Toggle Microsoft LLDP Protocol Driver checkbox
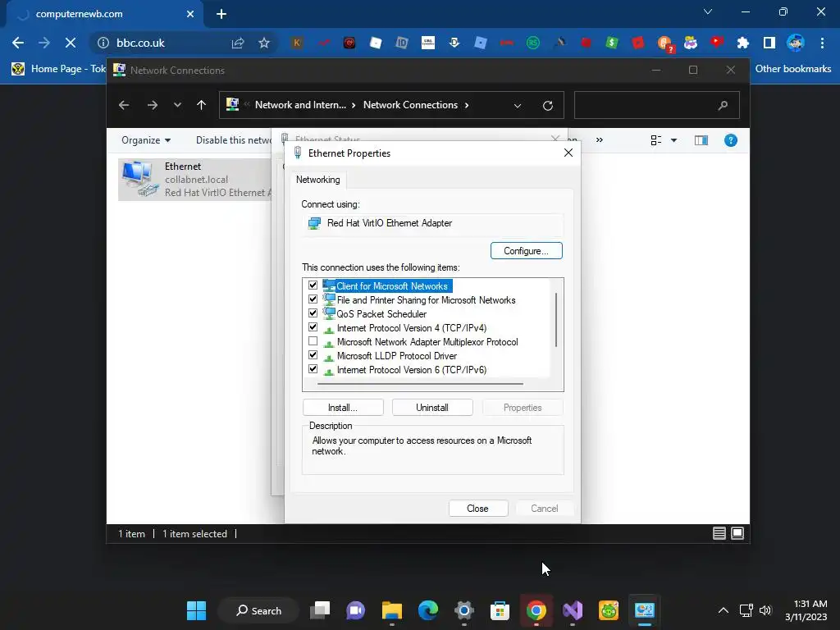The image size is (840, 630). [x=313, y=355]
